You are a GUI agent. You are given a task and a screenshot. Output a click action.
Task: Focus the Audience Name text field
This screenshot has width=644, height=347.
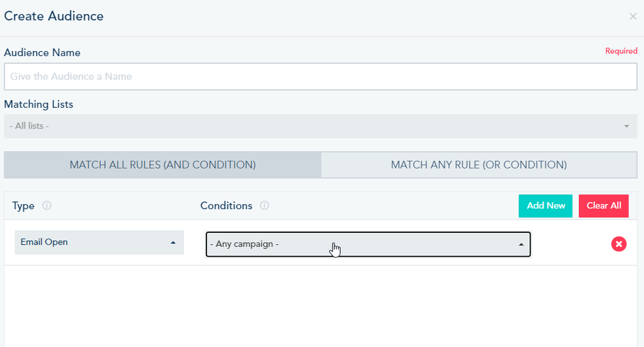322,76
